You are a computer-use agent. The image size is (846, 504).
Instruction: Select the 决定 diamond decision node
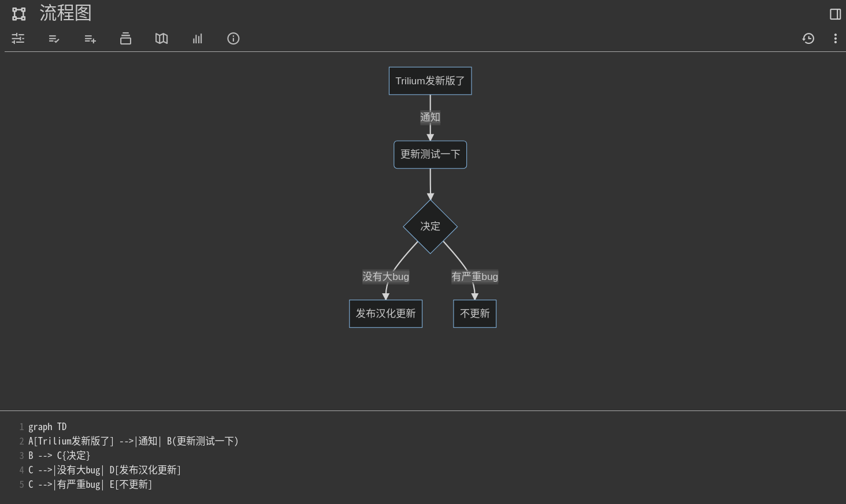click(430, 226)
